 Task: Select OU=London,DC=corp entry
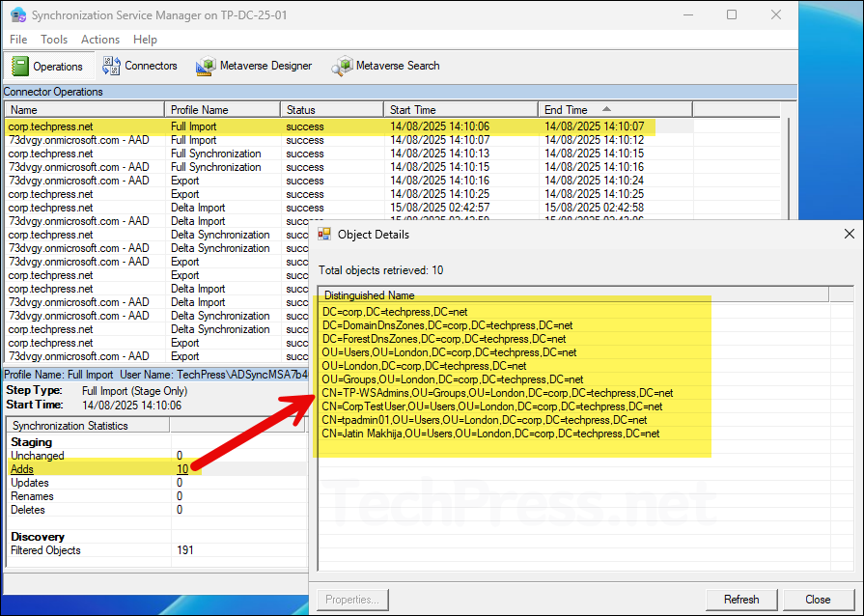pos(425,366)
